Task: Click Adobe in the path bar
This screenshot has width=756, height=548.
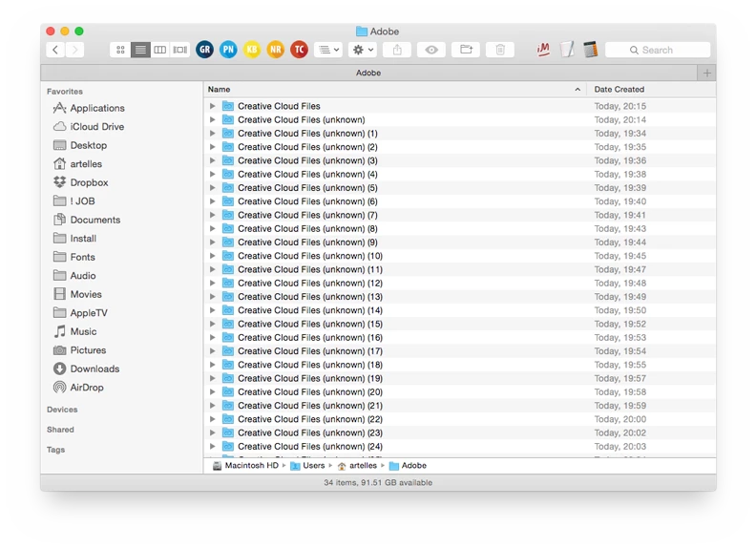Action: (408, 466)
